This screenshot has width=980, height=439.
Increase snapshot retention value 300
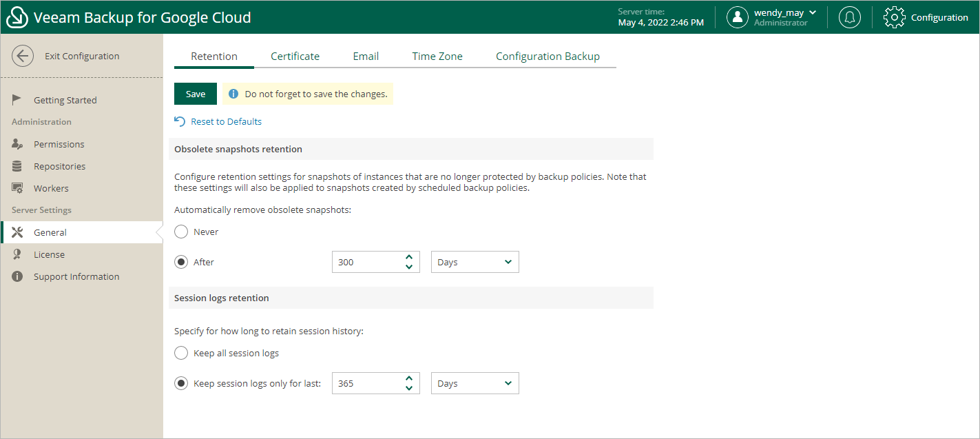point(409,257)
